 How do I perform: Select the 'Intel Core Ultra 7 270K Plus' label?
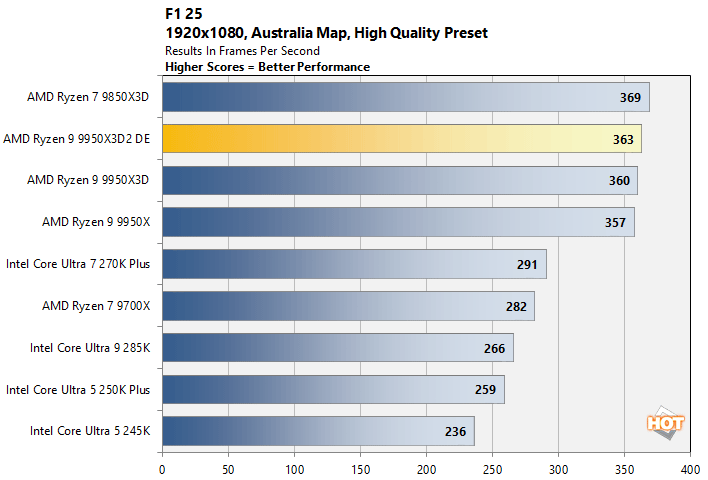click(x=78, y=264)
